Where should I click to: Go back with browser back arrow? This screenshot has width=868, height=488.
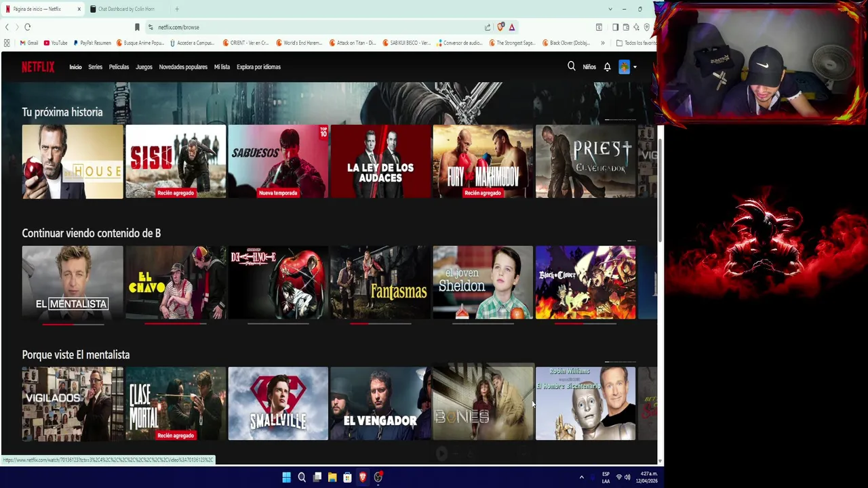7,27
